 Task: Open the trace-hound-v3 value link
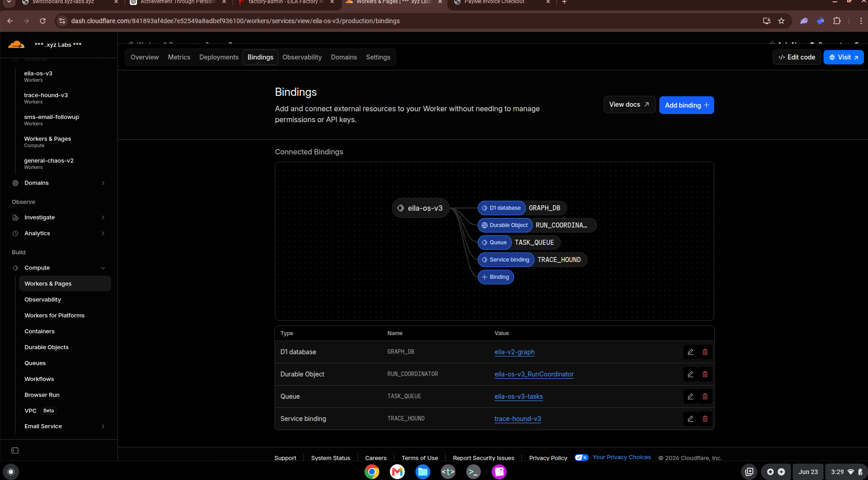(517, 419)
